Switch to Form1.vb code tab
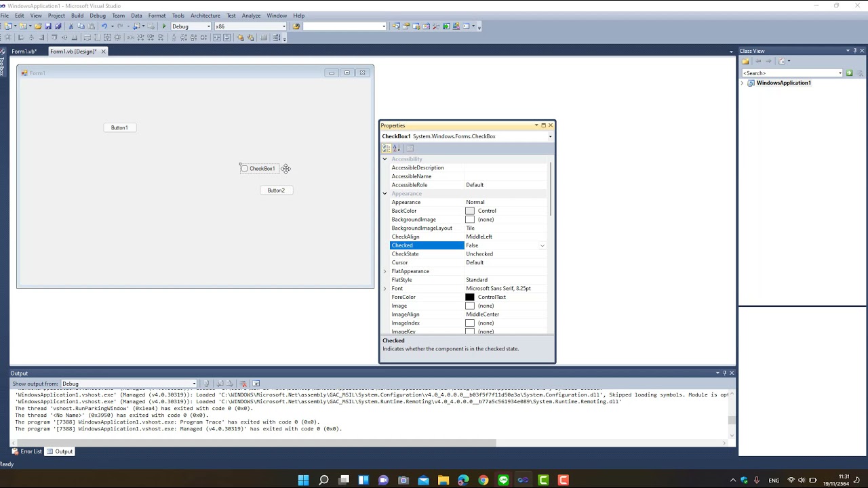The image size is (868, 488). (24, 52)
